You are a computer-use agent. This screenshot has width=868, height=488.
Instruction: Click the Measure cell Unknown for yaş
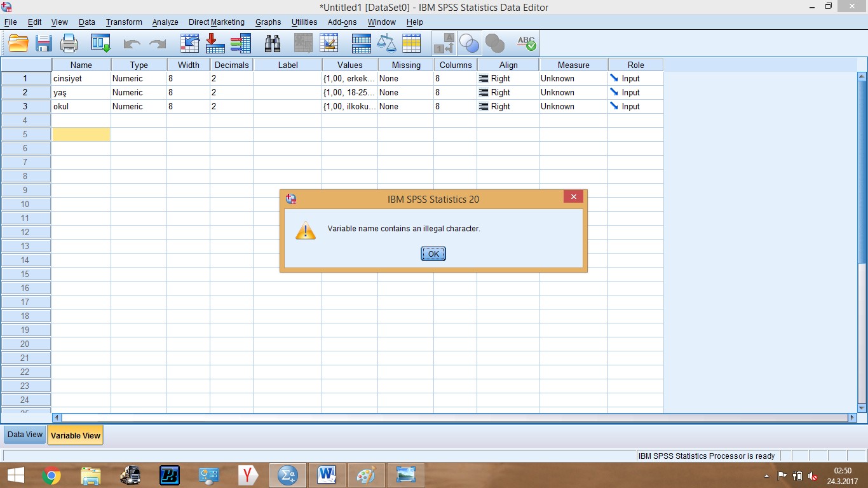[x=573, y=93]
